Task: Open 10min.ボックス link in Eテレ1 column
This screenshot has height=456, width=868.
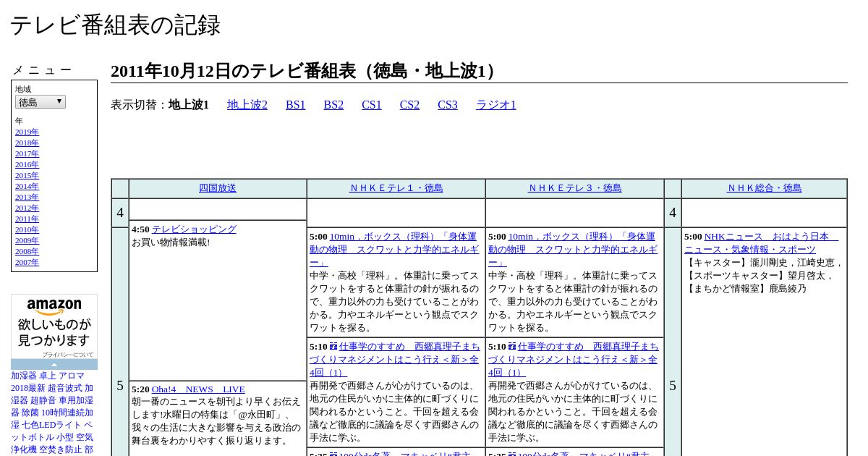Action: [x=395, y=250]
